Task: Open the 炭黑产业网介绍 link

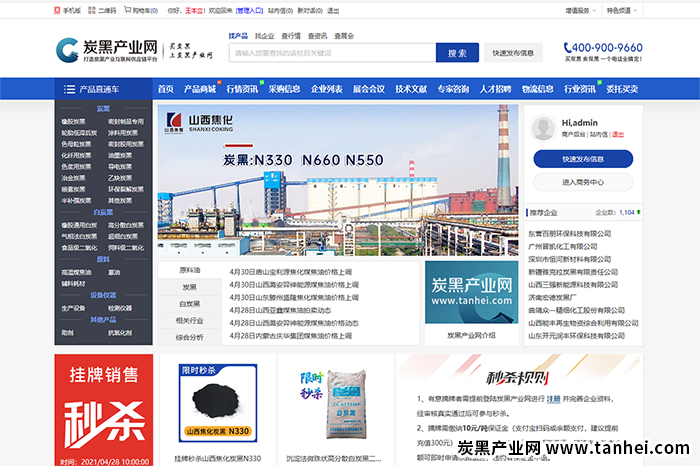Action: point(471,335)
